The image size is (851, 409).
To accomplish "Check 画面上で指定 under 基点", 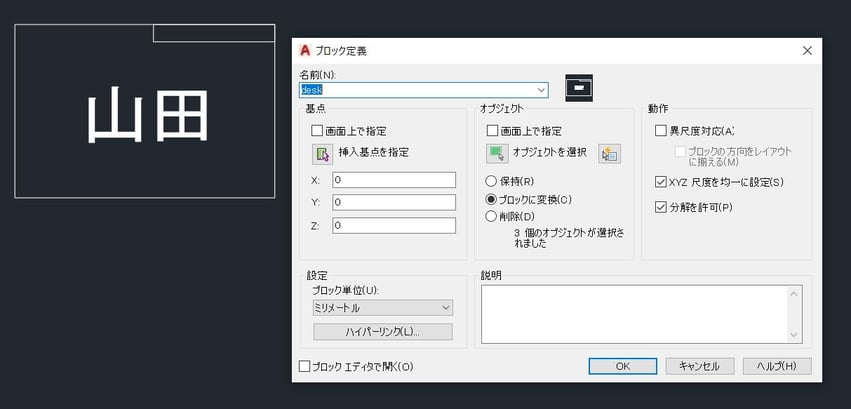I will tap(317, 131).
